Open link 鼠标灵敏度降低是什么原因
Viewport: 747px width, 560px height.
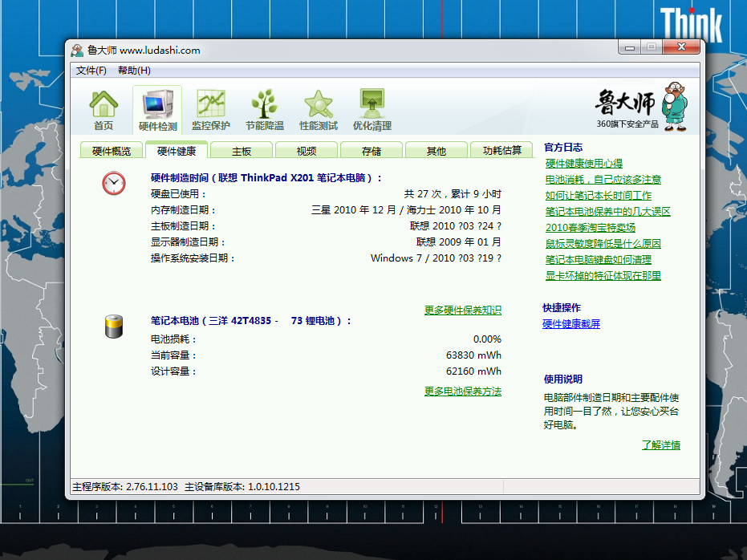tap(603, 243)
